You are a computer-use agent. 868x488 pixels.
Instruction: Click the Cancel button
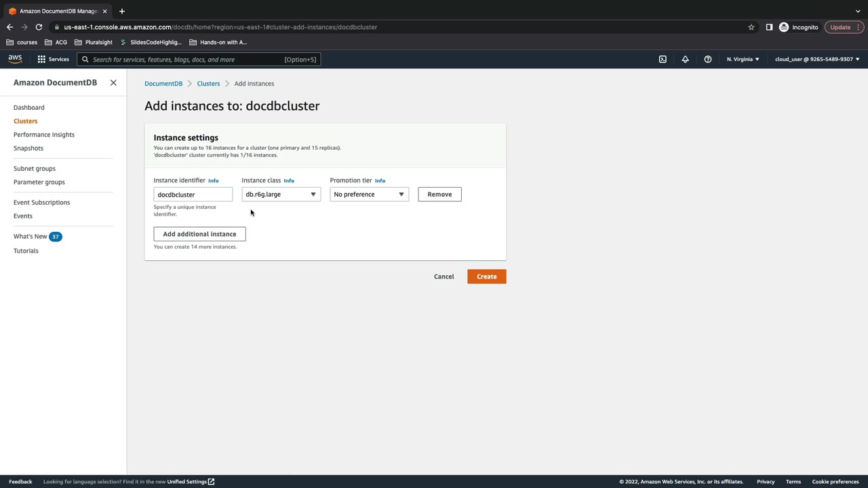[444, 277]
